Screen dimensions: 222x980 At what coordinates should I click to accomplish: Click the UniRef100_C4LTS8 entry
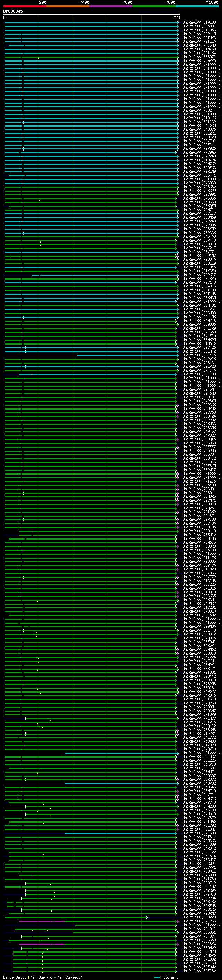pos(199,963)
